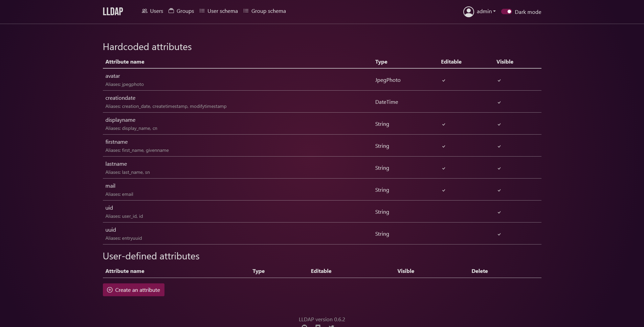
Task: Click the LLDAP version 0.6.2 text
Action: (322, 319)
